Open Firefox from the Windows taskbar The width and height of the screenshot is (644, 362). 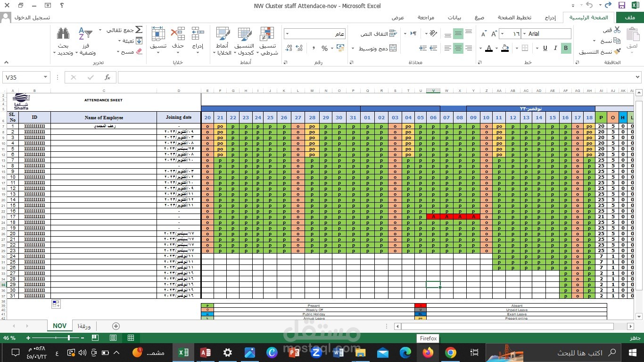click(428, 353)
